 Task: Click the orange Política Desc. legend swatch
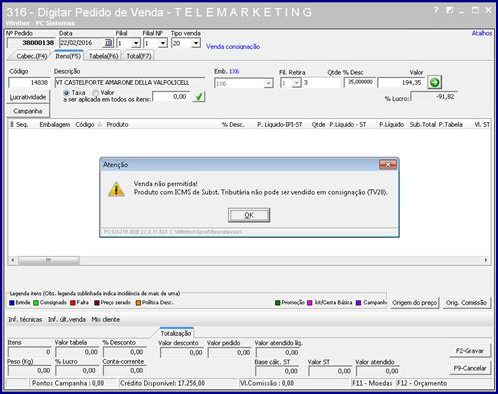(x=138, y=303)
